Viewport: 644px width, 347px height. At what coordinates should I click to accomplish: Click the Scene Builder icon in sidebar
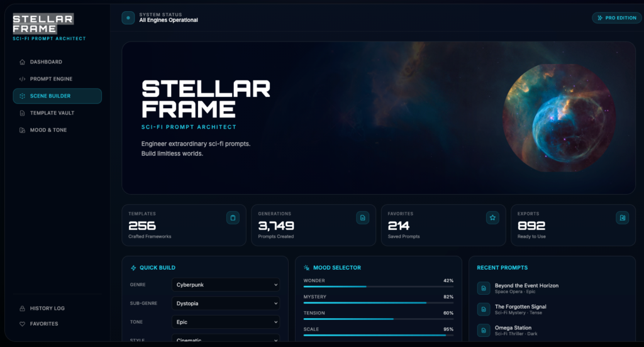pyautogui.click(x=22, y=96)
